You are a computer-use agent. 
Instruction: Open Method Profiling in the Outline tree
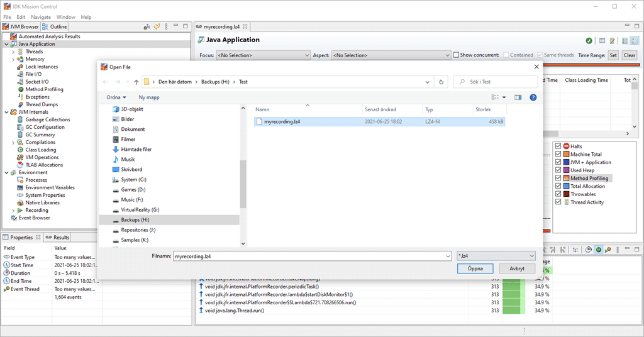pos(45,89)
